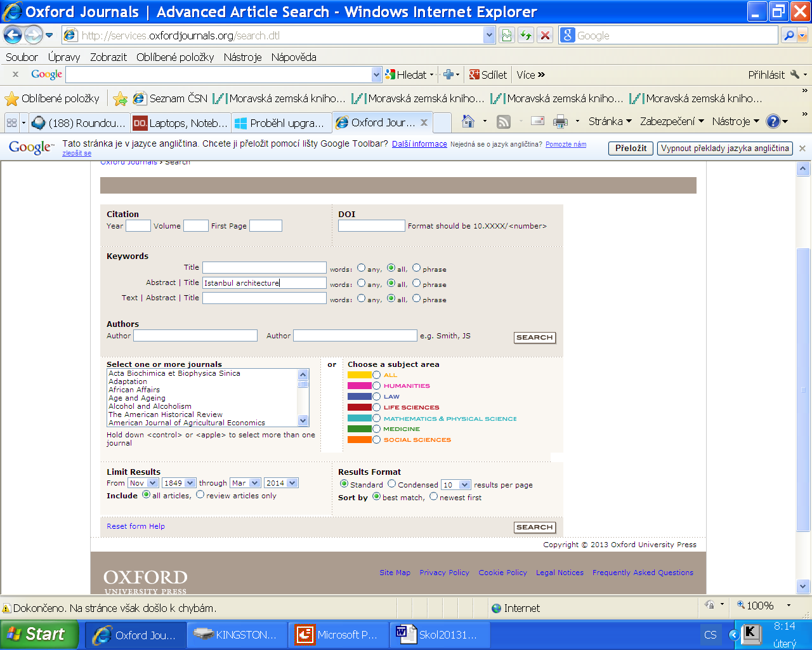Select 'phrase' for Abstract | Title words

(416, 283)
